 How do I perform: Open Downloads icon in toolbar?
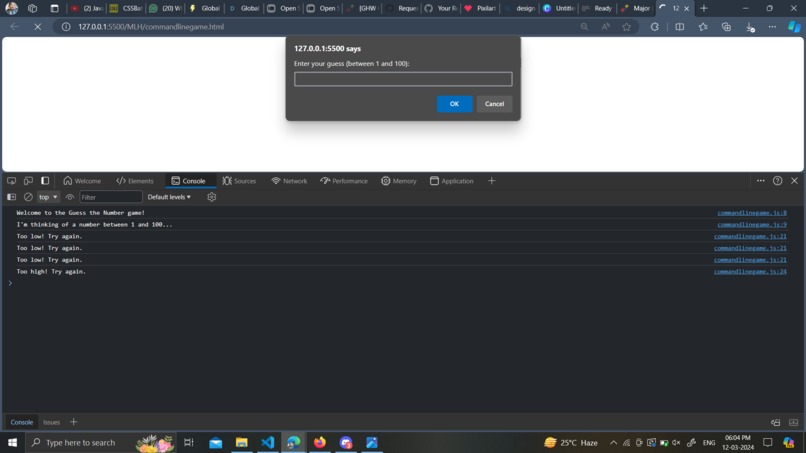pyautogui.click(x=750, y=27)
